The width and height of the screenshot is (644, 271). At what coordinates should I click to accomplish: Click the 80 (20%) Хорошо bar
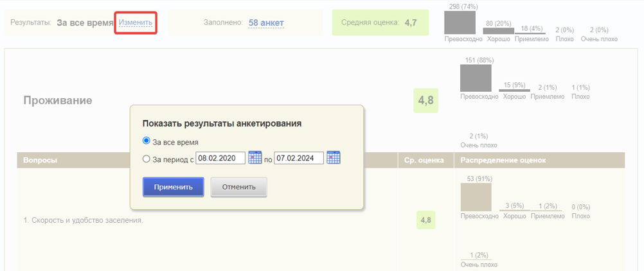pyautogui.click(x=498, y=31)
